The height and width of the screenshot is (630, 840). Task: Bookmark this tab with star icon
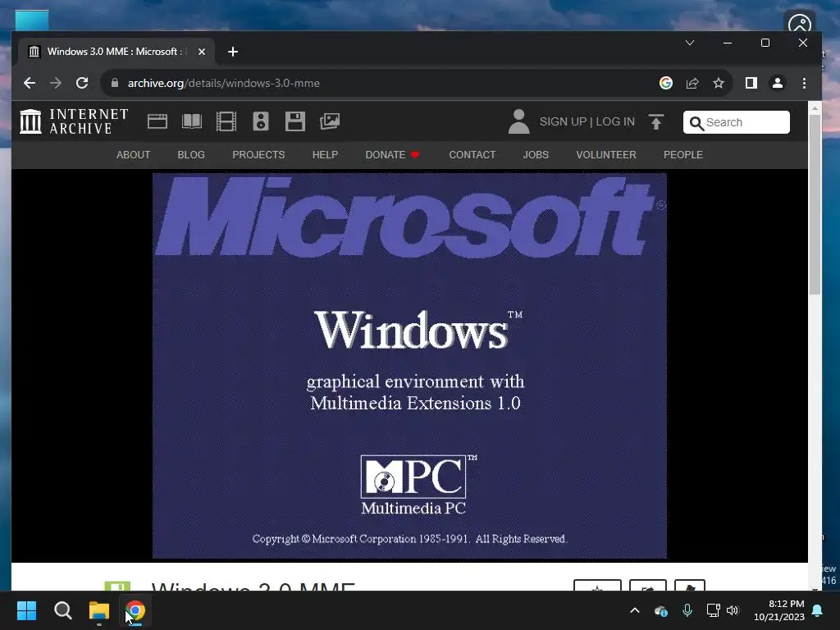click(719, 83)
